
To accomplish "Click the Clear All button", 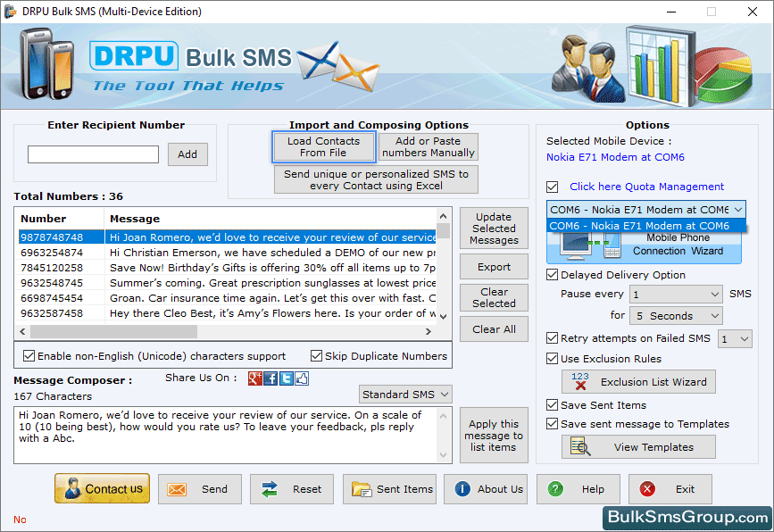I will (x=494, y=329).
